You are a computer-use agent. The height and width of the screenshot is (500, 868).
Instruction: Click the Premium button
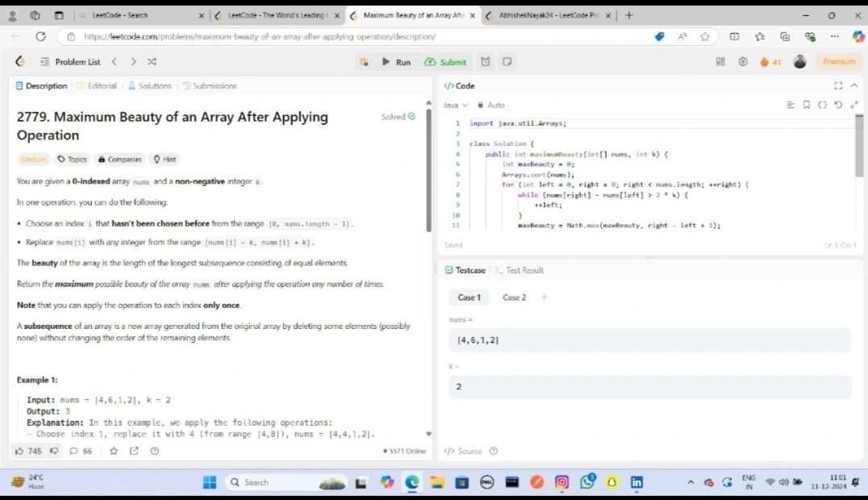(x=839, y=61)
